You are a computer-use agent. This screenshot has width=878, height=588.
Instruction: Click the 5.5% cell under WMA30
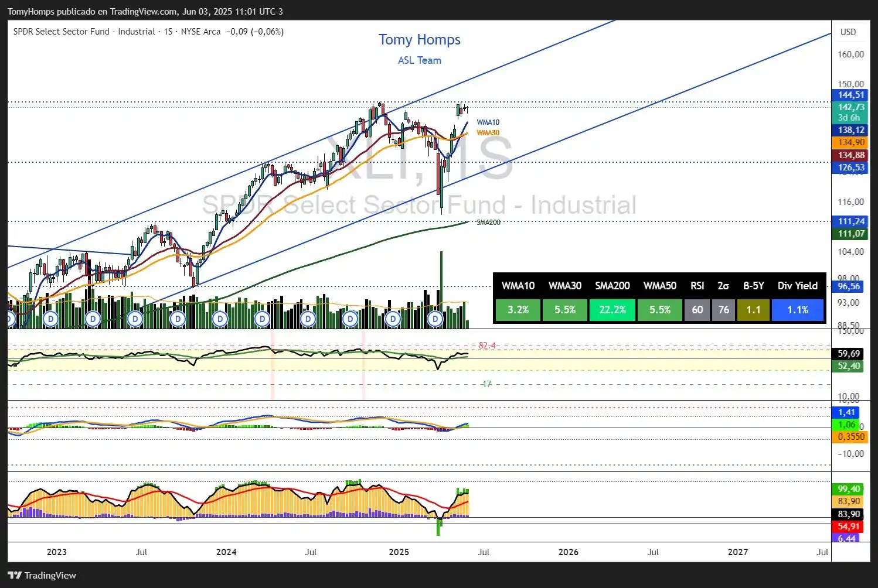click(x=565, y=310)
